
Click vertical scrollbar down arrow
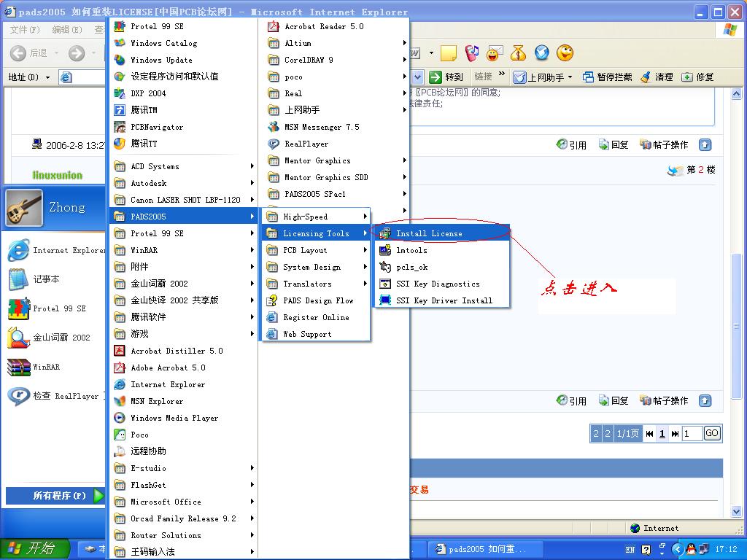[x=737, y=512]
